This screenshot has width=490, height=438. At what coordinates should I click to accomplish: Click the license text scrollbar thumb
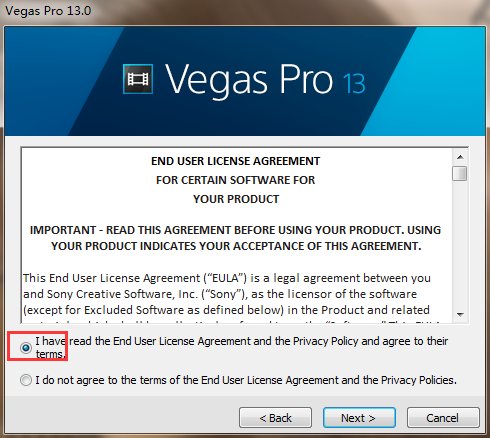tap(460, 173)
